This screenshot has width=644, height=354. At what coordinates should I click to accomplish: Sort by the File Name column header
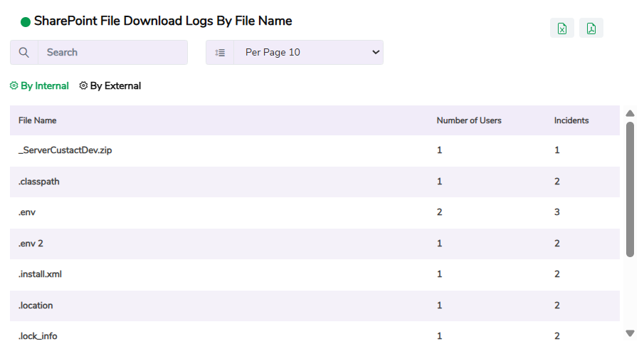[x=38, y=120]
